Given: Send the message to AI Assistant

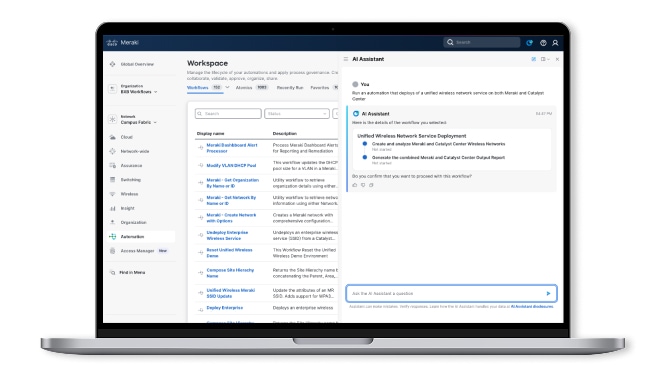Looking at the screenshot, I should pyautogui.click(x=548, y=293).
